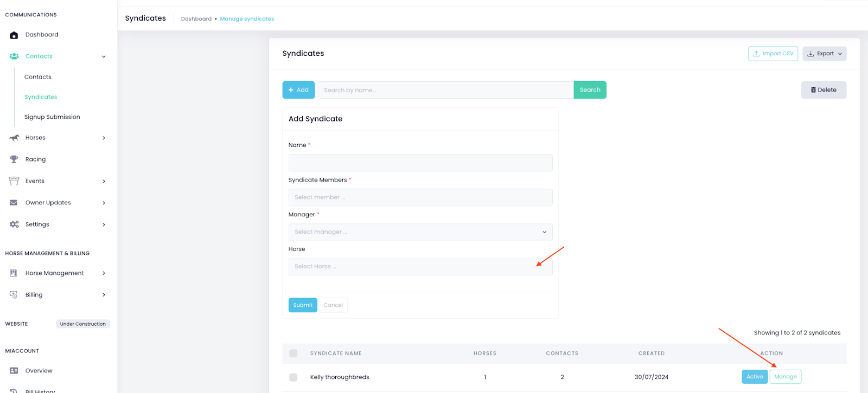Toggle the select-all checkbox in table header
This screenshot has height=393, width=868.
[x=293, y=353]
